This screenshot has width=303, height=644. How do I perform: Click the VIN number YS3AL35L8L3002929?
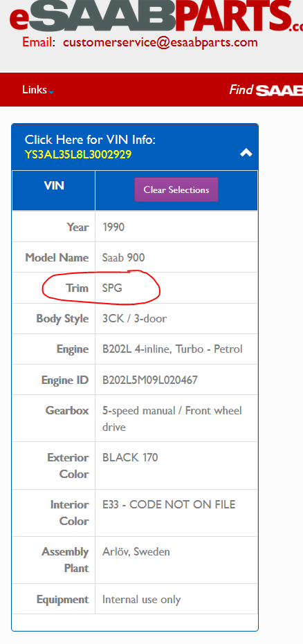click(78, 154)
